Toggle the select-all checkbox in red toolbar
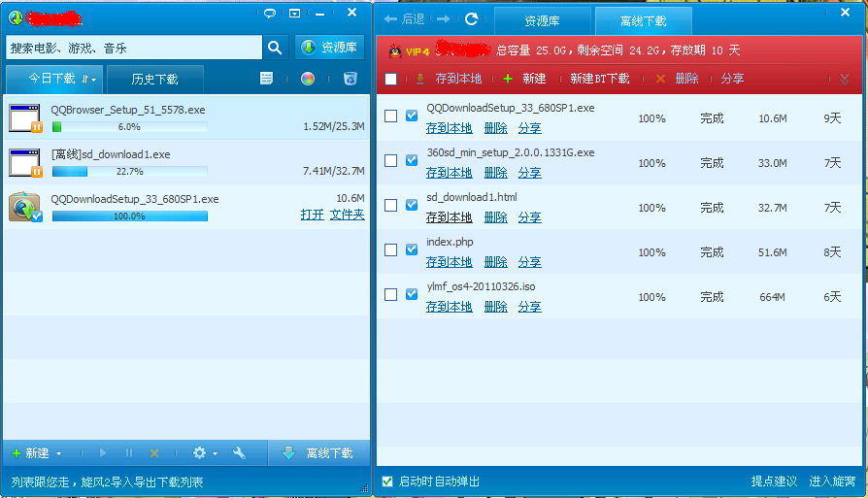This screenshot has width=868, height=498. pyautogui.click(x=391, y=80)
